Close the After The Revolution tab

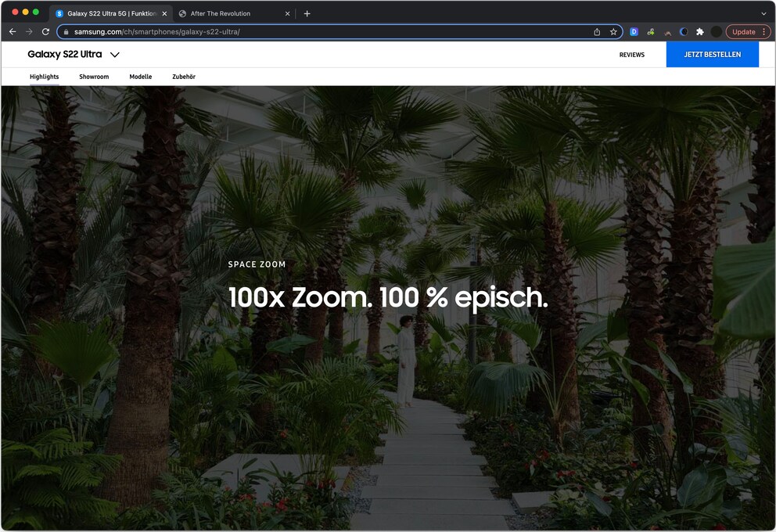pyautogui.click(x=288, y=13)
